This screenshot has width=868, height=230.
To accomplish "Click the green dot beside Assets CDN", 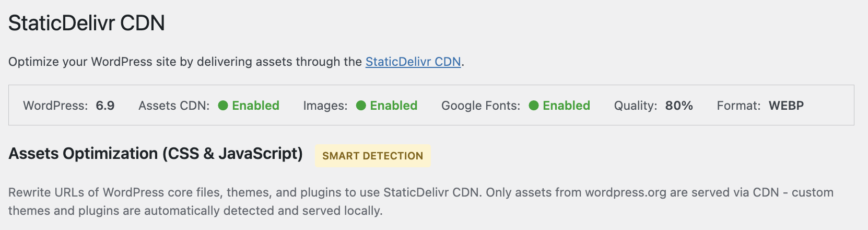I will click(223, 106).
